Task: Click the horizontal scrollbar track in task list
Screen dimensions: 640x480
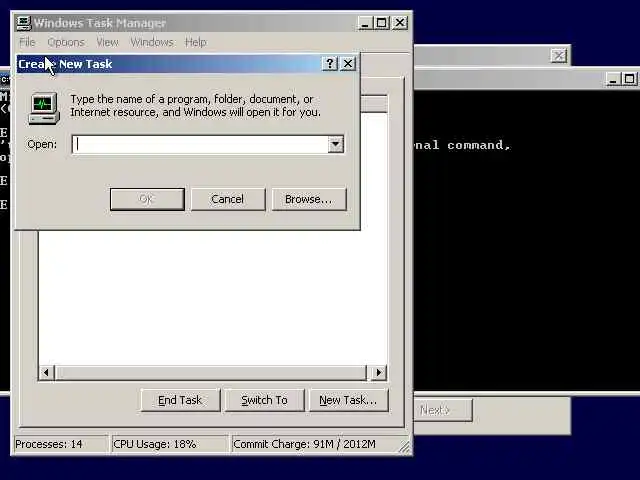Action: [211, 372]
